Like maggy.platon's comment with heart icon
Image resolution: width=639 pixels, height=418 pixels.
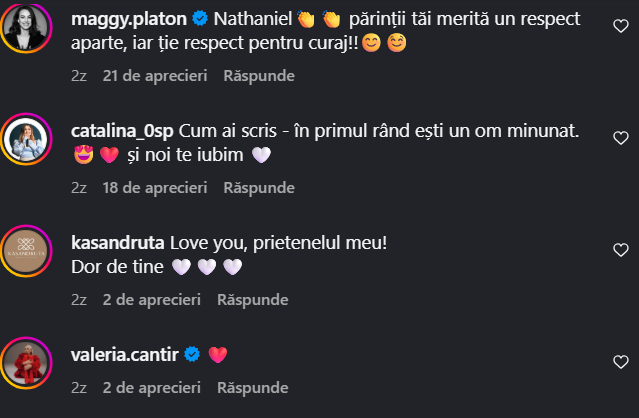click(x=620, y=27)
